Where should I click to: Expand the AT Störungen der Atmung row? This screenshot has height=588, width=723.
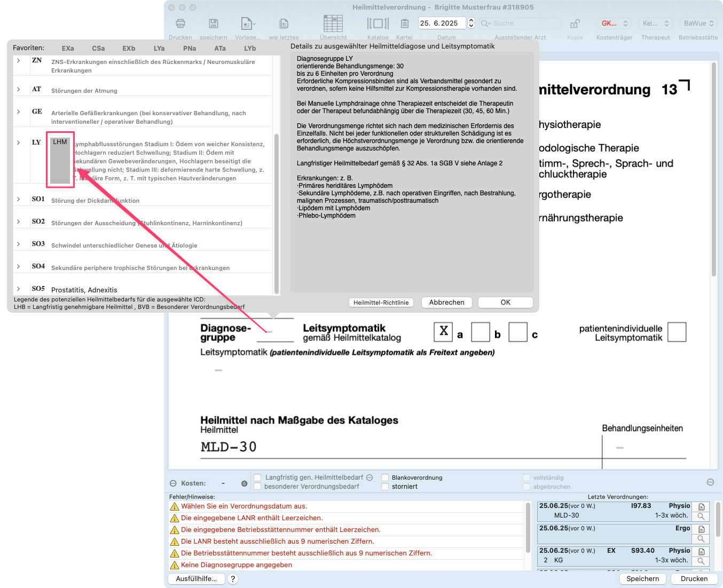click(19, 89)
